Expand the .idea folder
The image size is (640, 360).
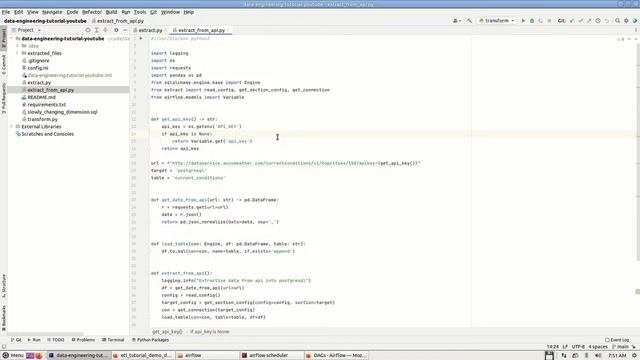pyautogui.click(x=17, y=46)
